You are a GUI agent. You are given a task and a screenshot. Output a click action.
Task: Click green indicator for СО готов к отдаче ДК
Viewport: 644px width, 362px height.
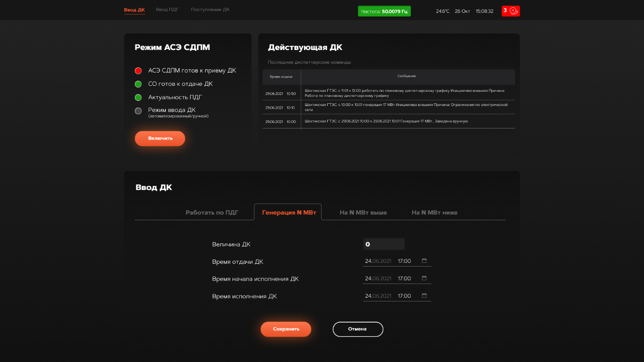138,84
